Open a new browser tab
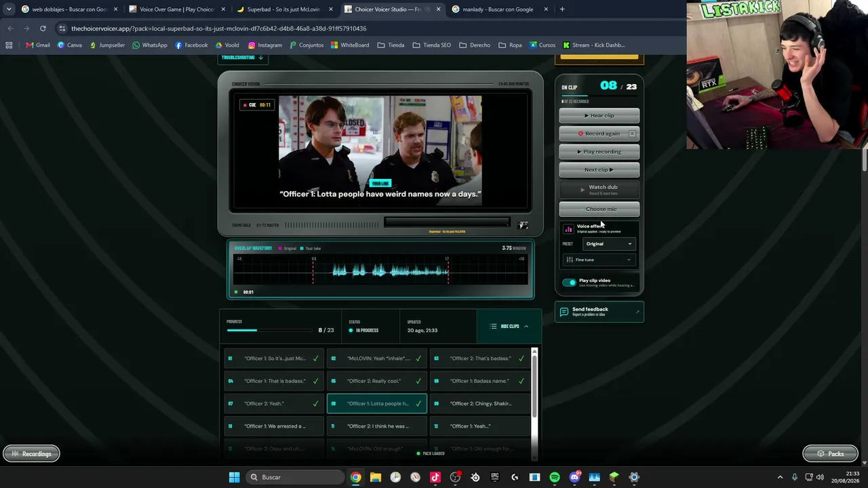868x488 pixels. point(562,9)
